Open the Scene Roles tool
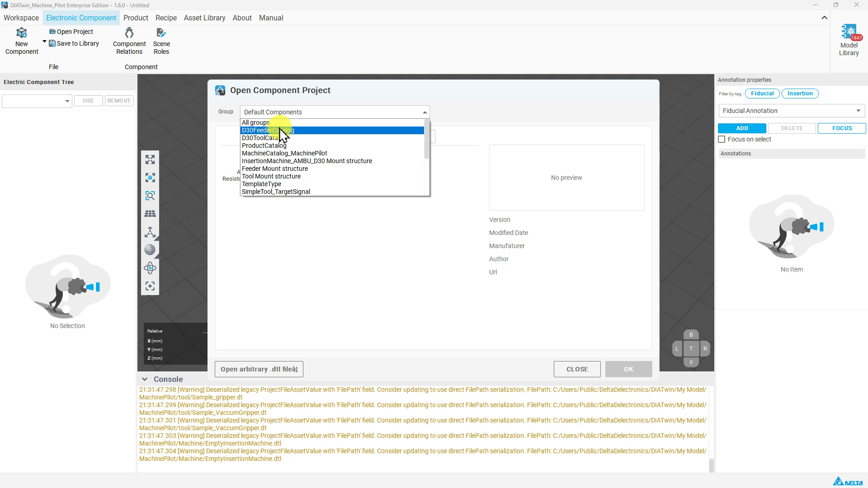Image resolution: width=868 pixels, height=488 pixels. coord(161,41)
